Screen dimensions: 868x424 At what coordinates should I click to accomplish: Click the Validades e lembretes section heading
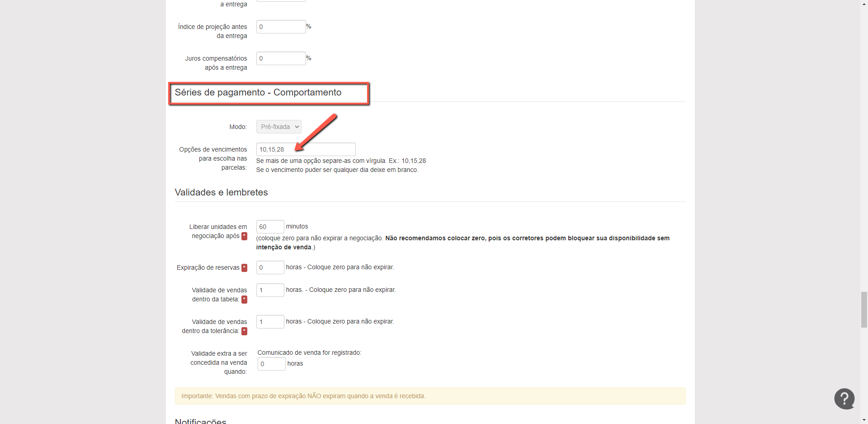[221, 192]
